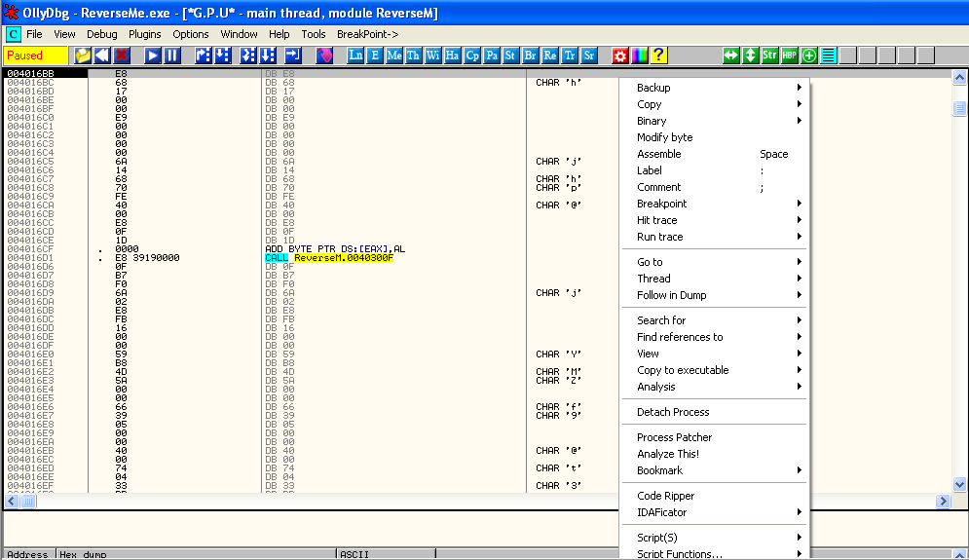Select Comment in context menu
The image size is (969, 560).
[715, 187]
